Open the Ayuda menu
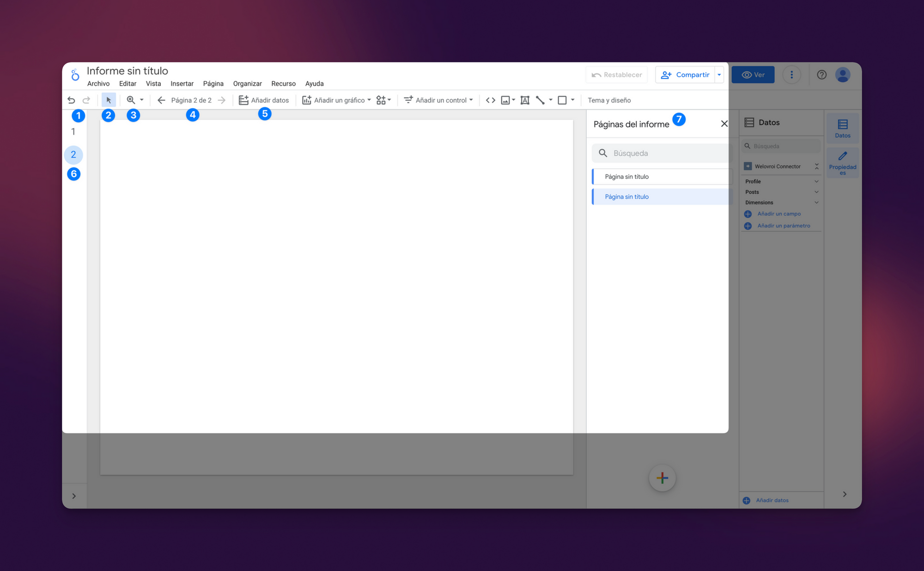This screenshot has width=924, height=571. (x=315, y=84)
